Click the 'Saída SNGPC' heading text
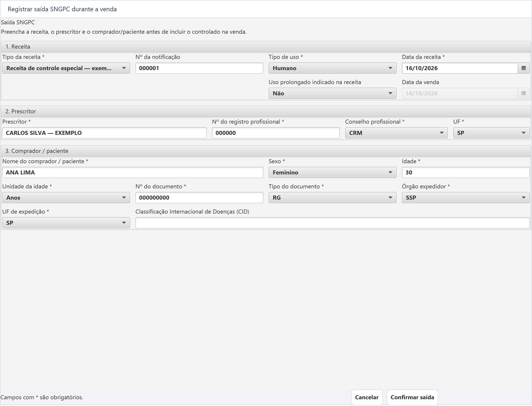 [18, 22]
